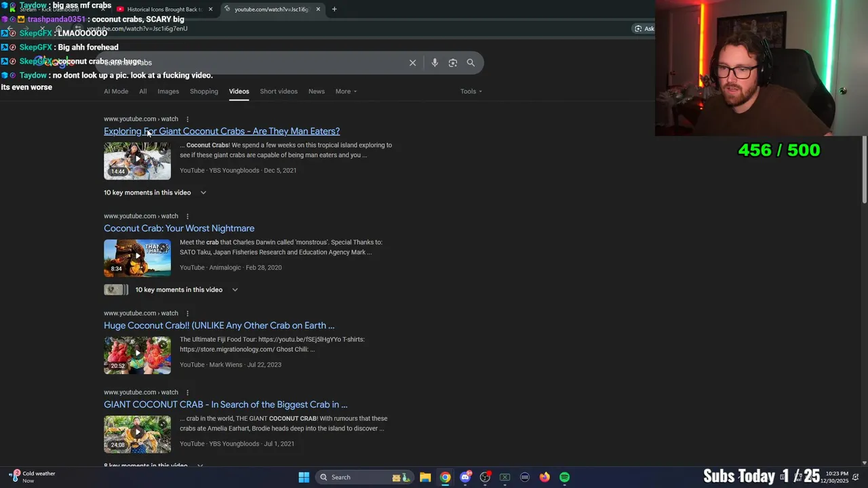Expand the More search filters dropdown

coord(346,91)
